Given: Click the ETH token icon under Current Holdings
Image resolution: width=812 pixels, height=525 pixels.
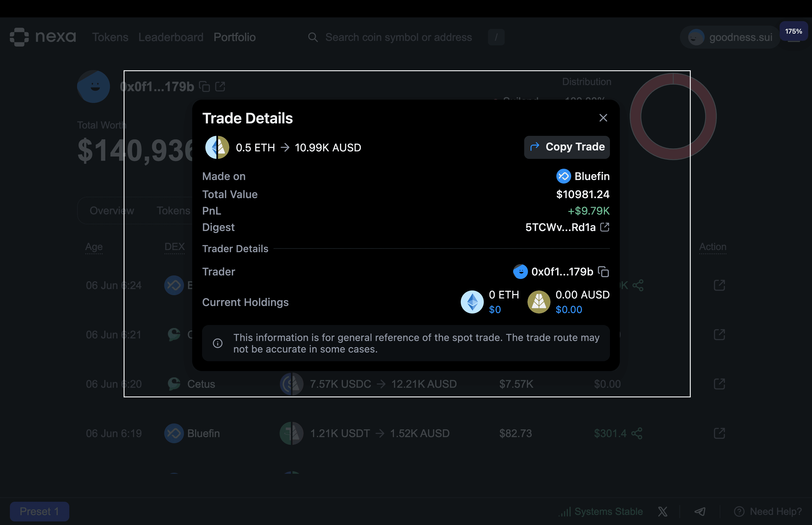Looking at the screenshot, I should coord(472,302).
